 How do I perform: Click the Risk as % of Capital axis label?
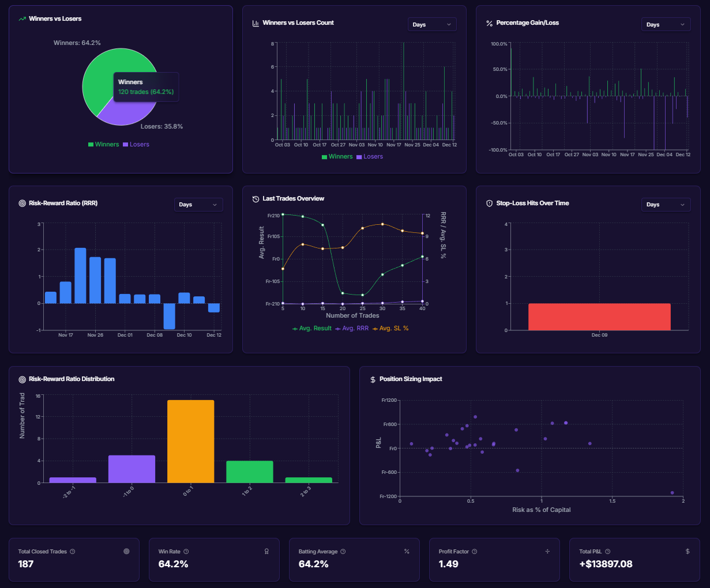point(542,510)
